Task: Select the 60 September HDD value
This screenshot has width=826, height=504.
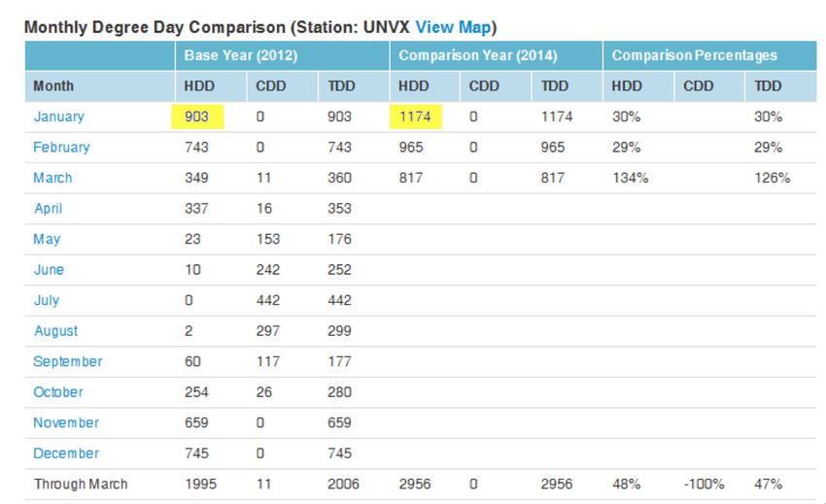Action: click(192, 361)
